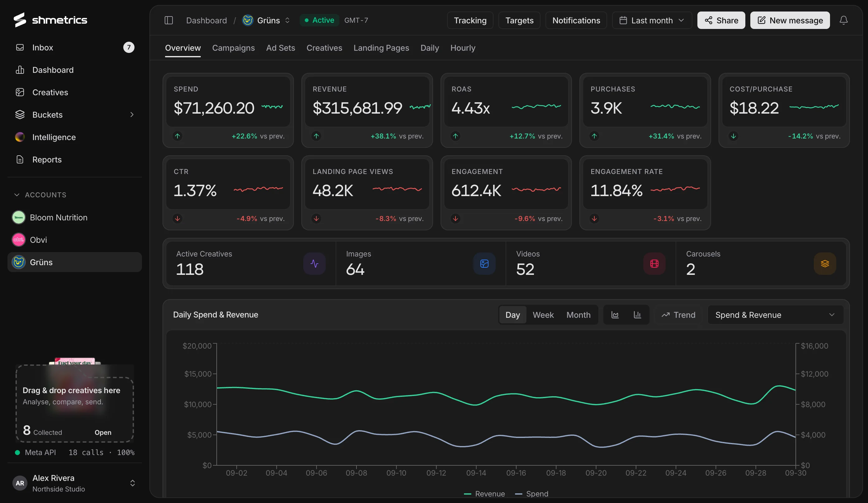Click the Share button
868x503 pixels.
click(721, 20)
